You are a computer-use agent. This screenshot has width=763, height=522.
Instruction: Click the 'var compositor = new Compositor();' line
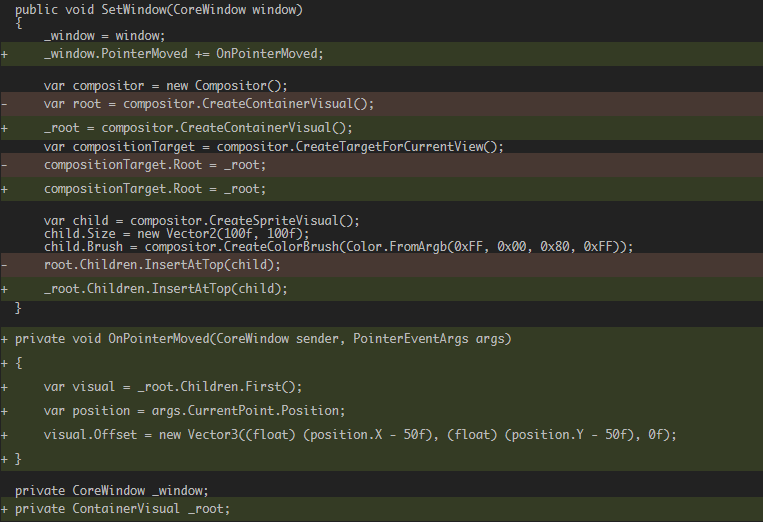click(x=165, y=86)
